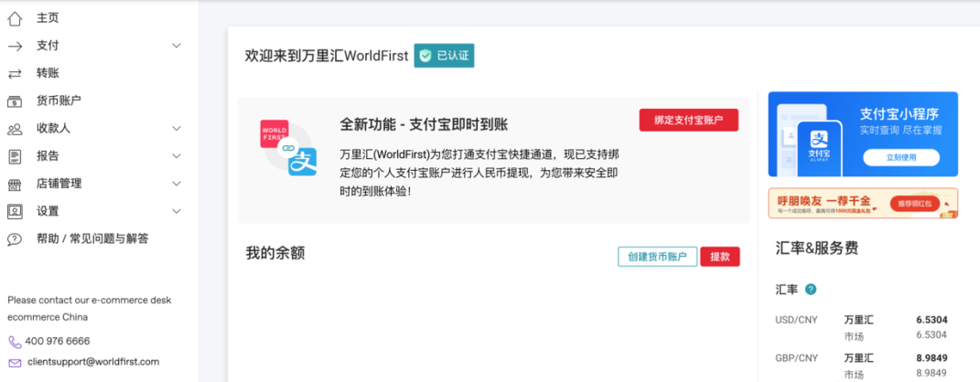
Task: Click the wallet icon beside 货币账户
Action: pos(15,101)
